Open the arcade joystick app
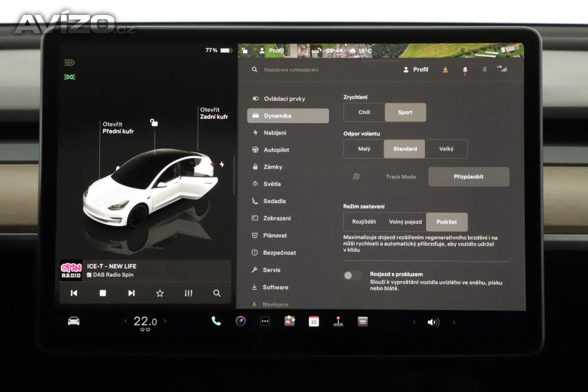588x392 pixels. 338,321
